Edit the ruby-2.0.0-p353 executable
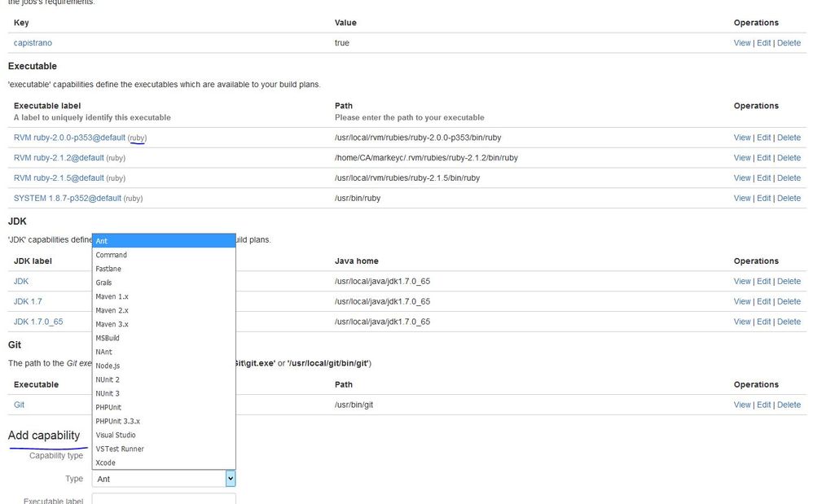The width and height of the screenshot is (813, 504). [x=764, y=138]
